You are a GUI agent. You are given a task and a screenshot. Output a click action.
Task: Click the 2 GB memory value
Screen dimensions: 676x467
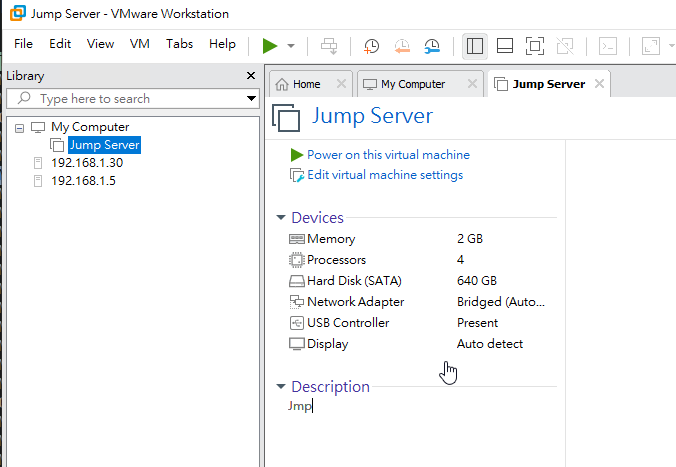tap(470, 238)
